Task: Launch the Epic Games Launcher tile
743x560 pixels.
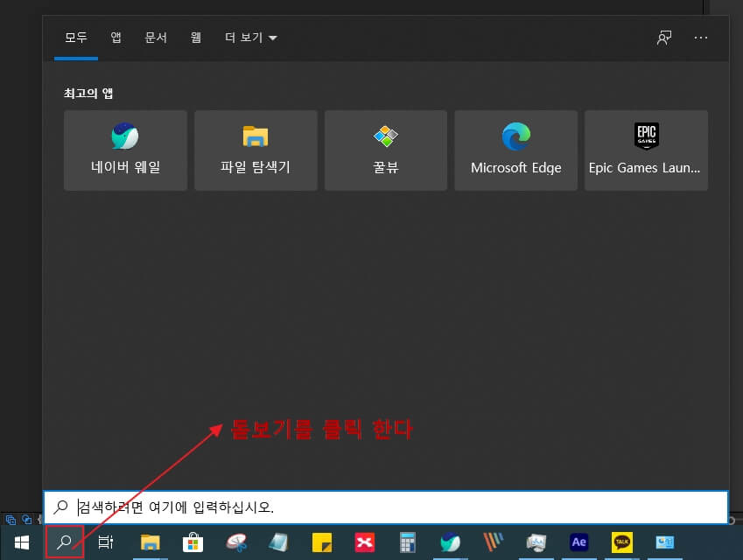Action: point(647,150)
